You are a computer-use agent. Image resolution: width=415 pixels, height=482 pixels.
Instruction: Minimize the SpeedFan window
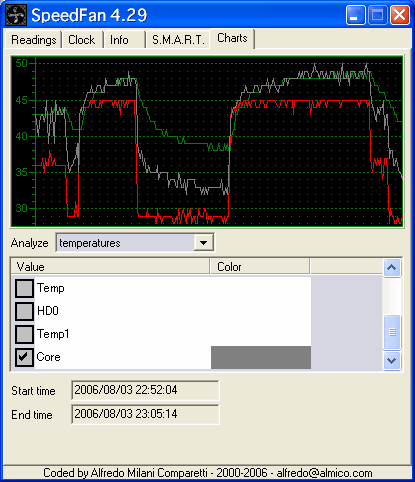pyautogui.click(x=355, y=15)
